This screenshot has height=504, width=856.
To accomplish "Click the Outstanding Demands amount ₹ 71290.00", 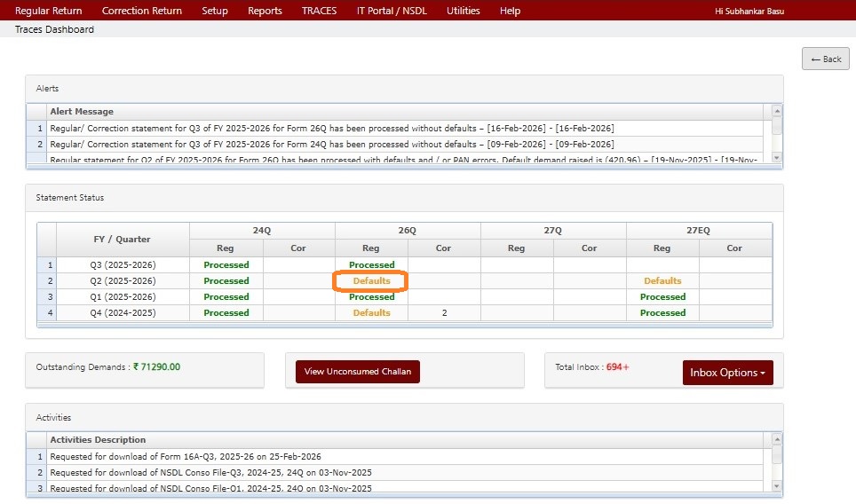I will coord(156,366).
